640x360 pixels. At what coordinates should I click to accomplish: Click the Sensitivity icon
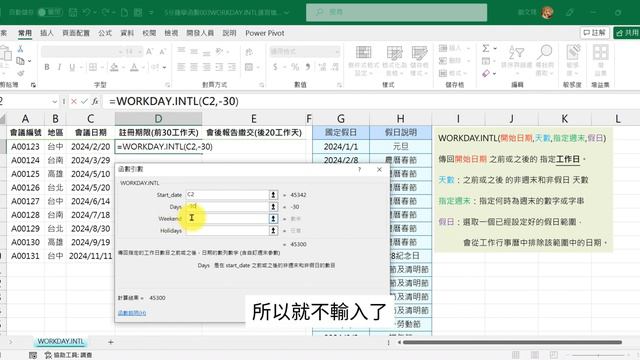(573, 53)
